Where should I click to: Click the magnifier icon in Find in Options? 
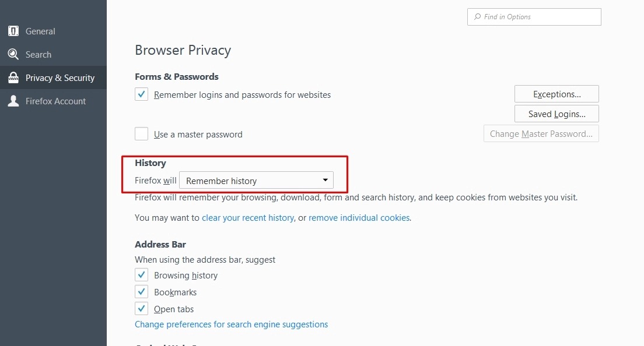click(x=478, y=17)
